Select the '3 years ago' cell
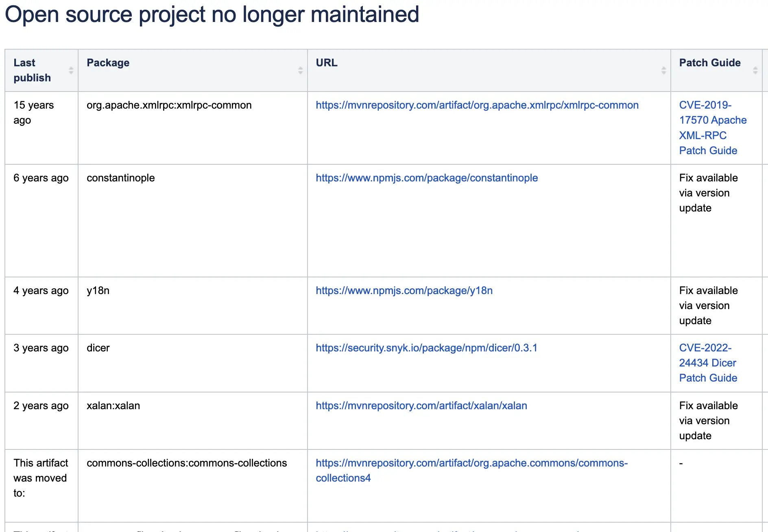The height and width of the screenshot is (532, 768). click(x=41, y=363)
